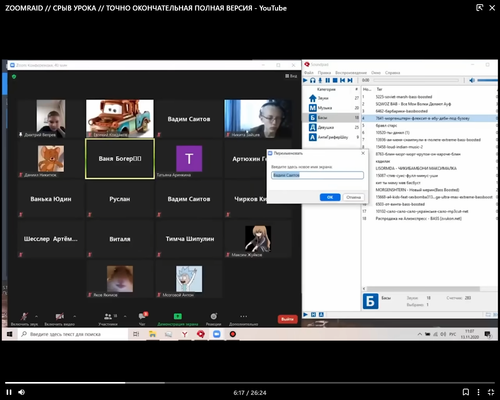Image resolution: width=500 pixels, height=400 pixels.
Task: Select the Басы category
Action: [331, 118]
